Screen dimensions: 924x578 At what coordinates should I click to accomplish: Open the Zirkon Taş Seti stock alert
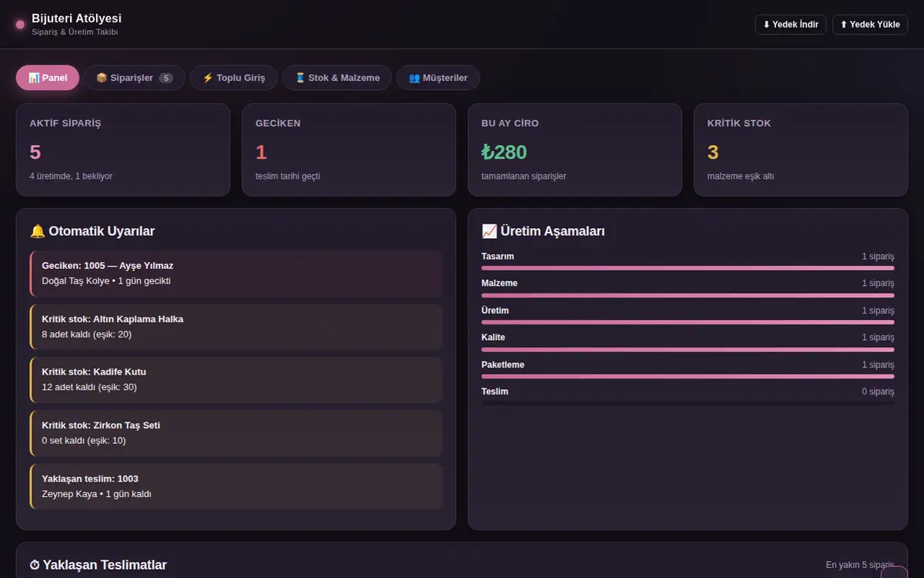(x=236, y=433)
